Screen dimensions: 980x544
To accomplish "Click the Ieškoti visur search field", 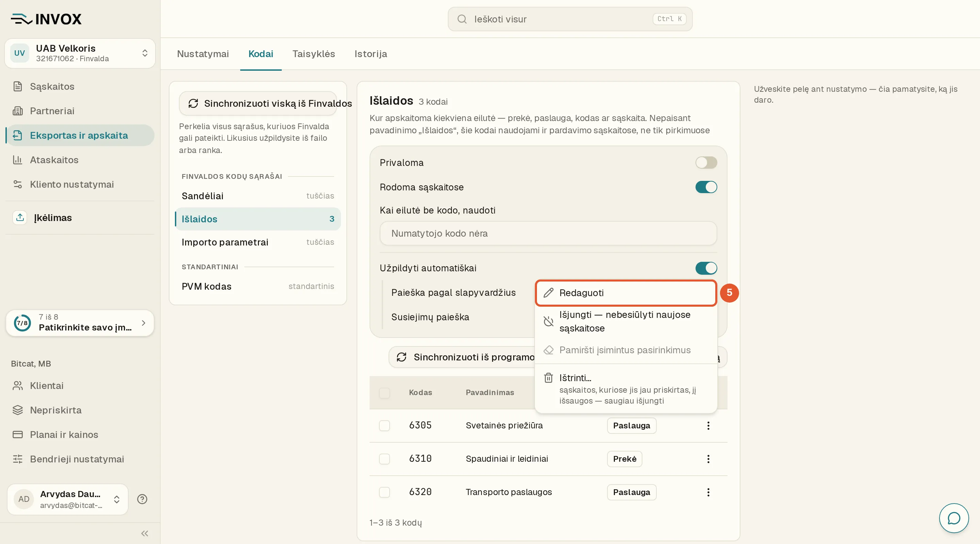I will (x=570, y=19).
